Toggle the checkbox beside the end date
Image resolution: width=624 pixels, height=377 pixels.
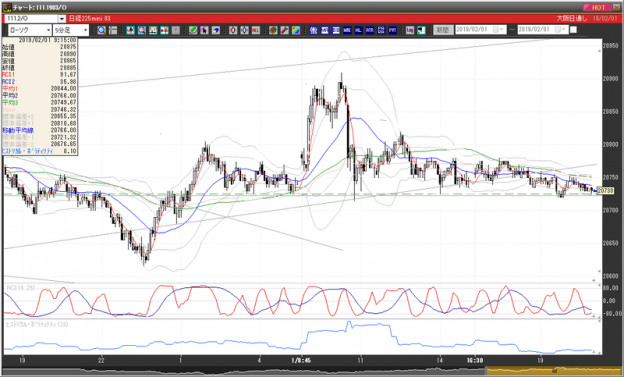573,30
